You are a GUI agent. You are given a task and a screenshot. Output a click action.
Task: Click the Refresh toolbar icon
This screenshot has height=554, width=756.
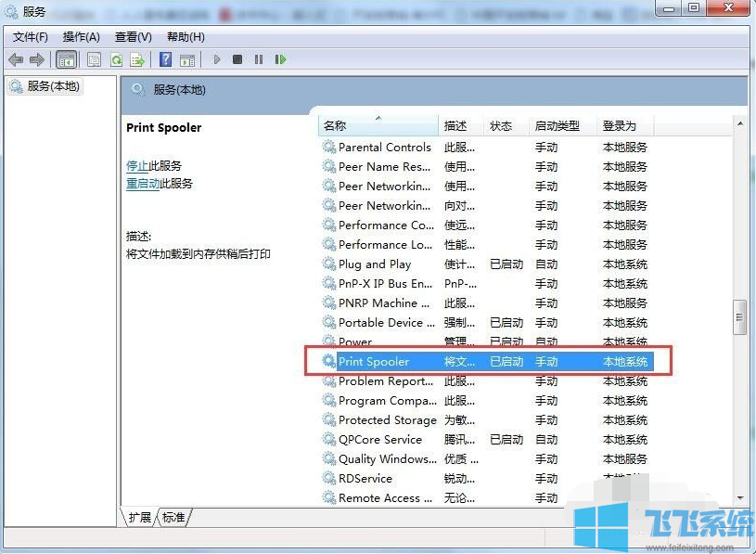(117, 58)
